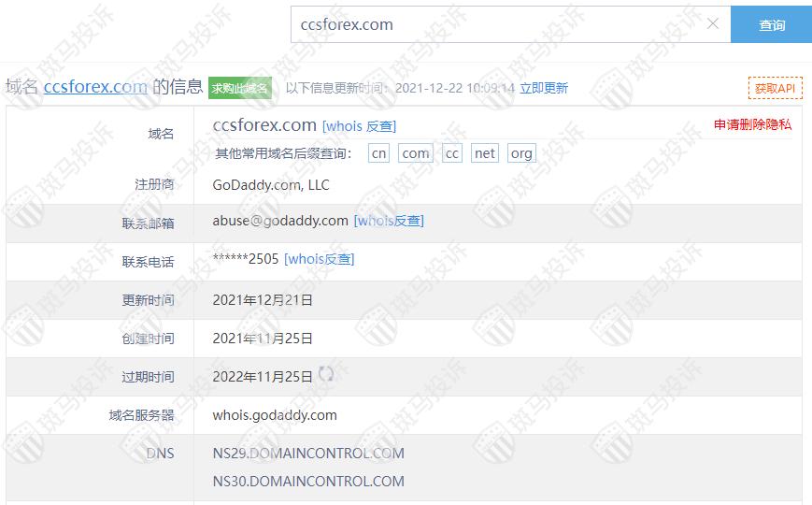
Task: Click the 查询 search button
Action: (x=771, y=24)
